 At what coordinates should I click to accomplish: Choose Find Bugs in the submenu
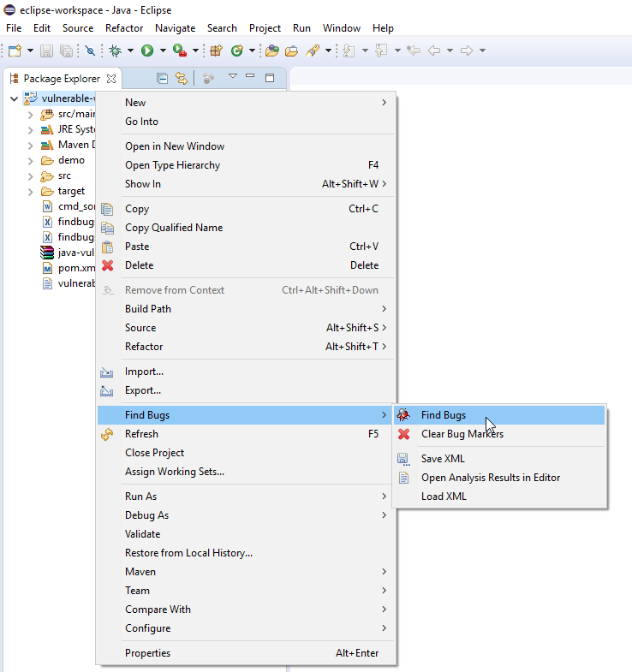coord(499,415)
